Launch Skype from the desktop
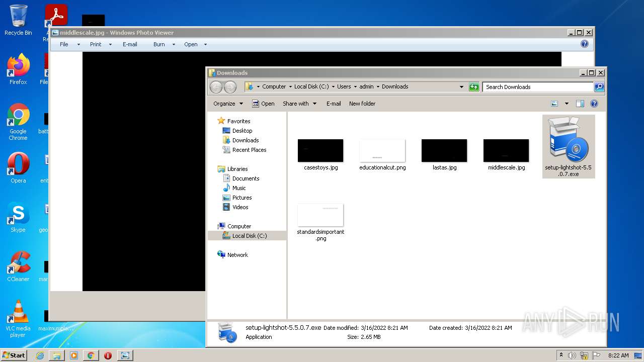644x362 pixels. point(18,218)
